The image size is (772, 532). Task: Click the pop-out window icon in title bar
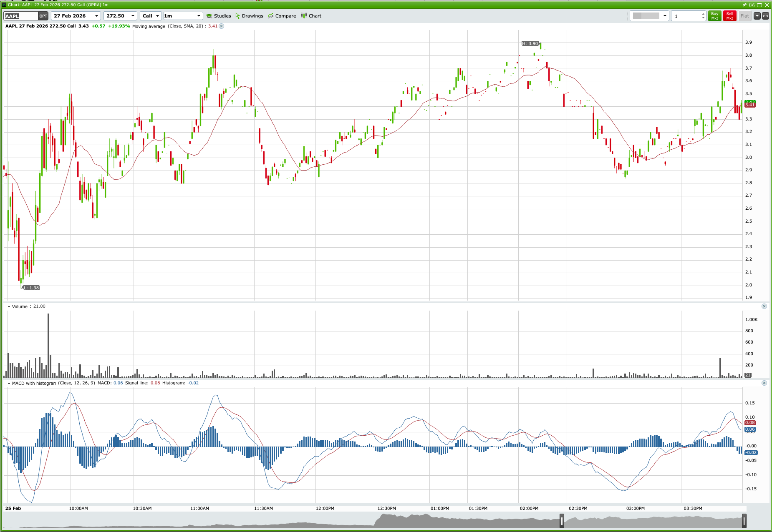pos(752,5)
